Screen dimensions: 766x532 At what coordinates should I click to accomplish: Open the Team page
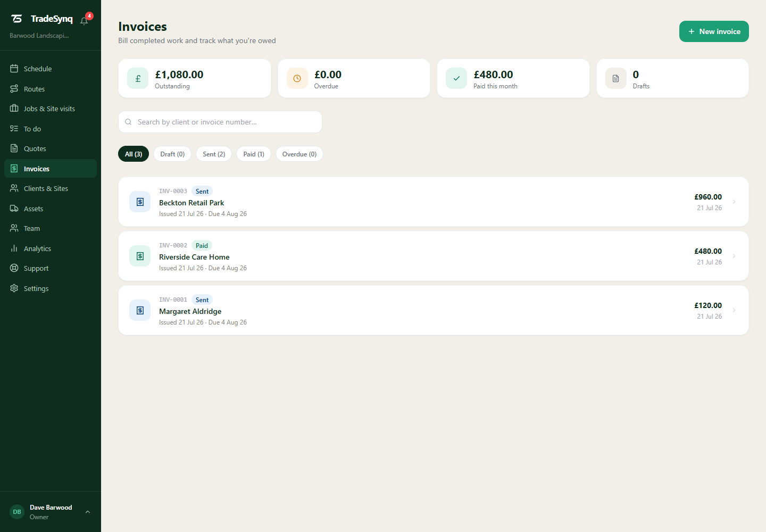point(51,228)
